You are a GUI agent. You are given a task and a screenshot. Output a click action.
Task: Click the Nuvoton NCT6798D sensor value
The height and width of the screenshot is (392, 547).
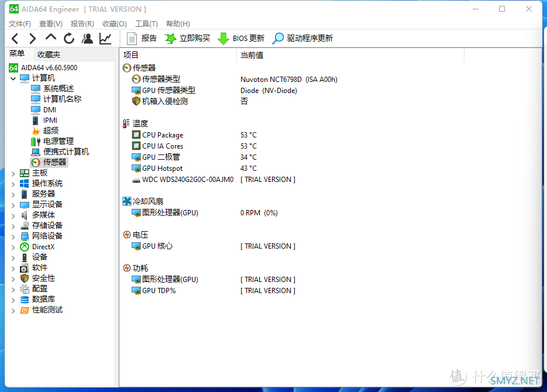[289, 80]
